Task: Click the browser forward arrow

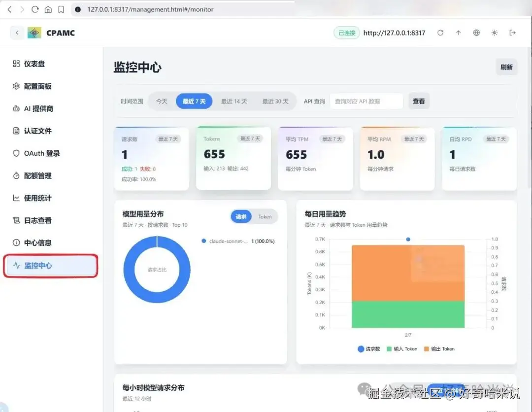Action: pyautogui.click(x=22, y=9)
